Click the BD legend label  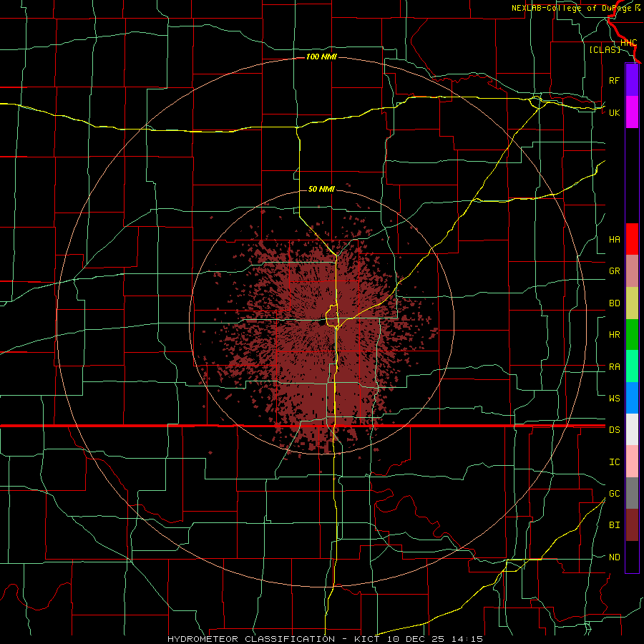pos(614,303)
